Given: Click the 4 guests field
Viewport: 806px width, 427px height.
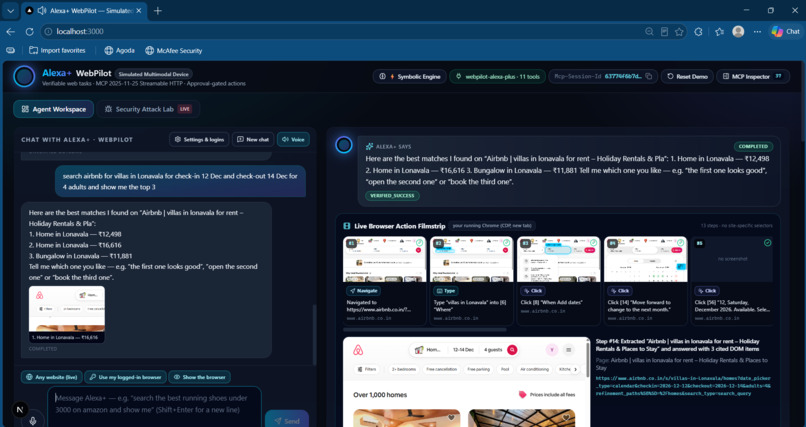Looking at the screenshot, I should coord(492,350).
